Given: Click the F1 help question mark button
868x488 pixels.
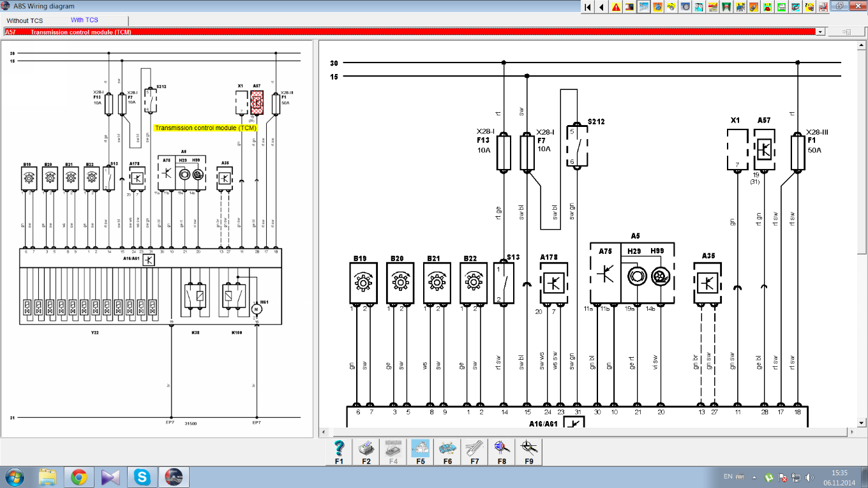Looking at the screenshot, I should coord(339,451).
